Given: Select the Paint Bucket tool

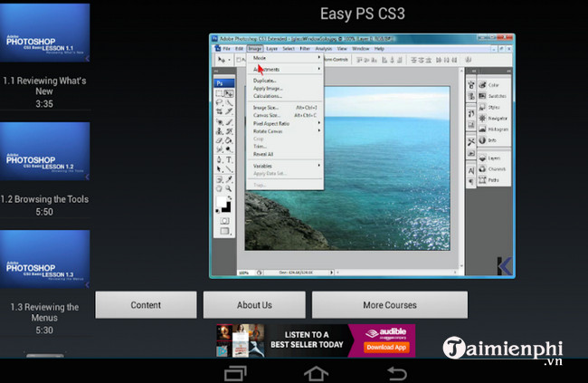Looking at the screenshot, I should [229, 140].
